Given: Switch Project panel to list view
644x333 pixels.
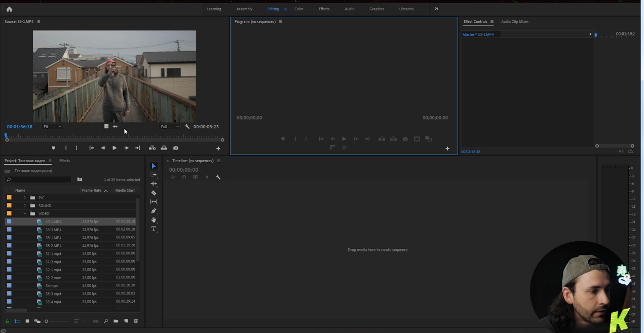Looking at the screenshot, I should pyautogui.click(x=17, y=321).
